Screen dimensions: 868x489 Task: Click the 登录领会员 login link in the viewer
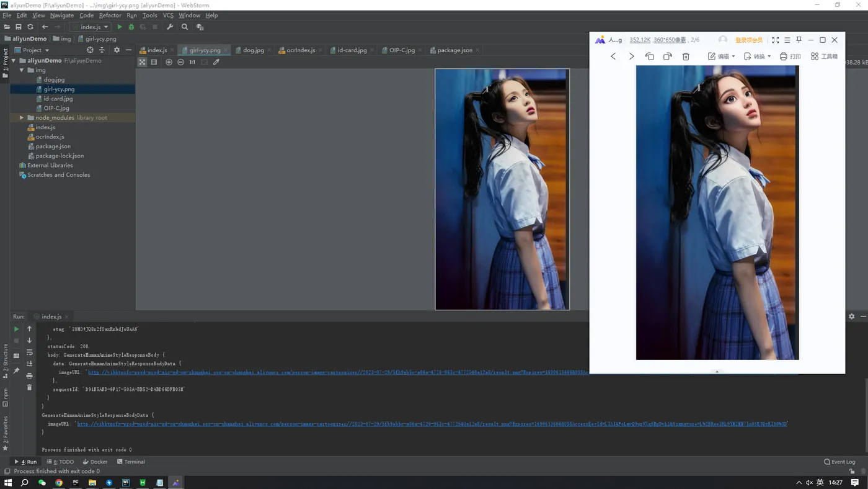(x=749, y=40)
